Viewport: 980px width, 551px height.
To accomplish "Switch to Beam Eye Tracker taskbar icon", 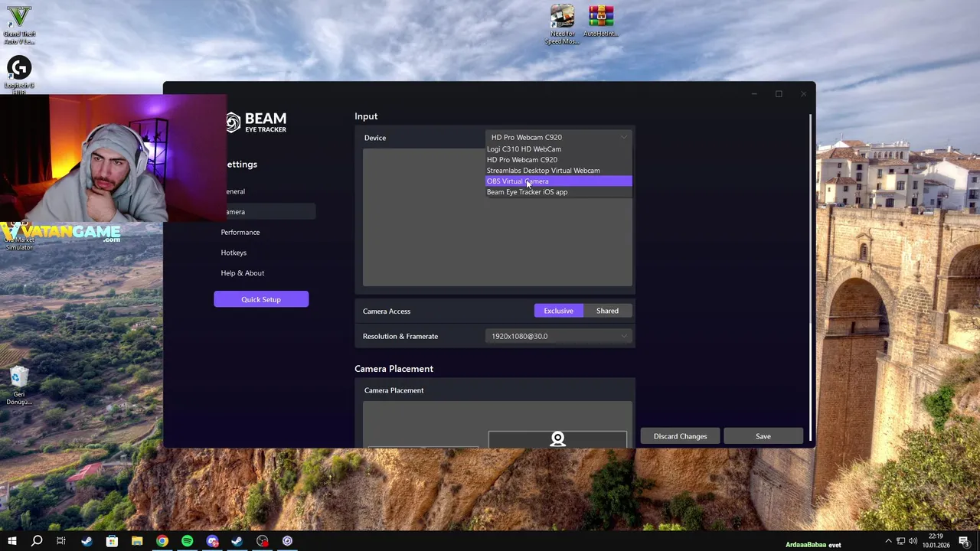I will tap(288, 541).
